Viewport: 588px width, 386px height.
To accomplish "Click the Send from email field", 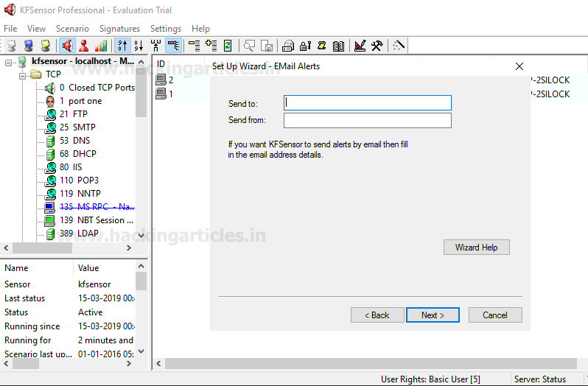I will click(367, 120).
